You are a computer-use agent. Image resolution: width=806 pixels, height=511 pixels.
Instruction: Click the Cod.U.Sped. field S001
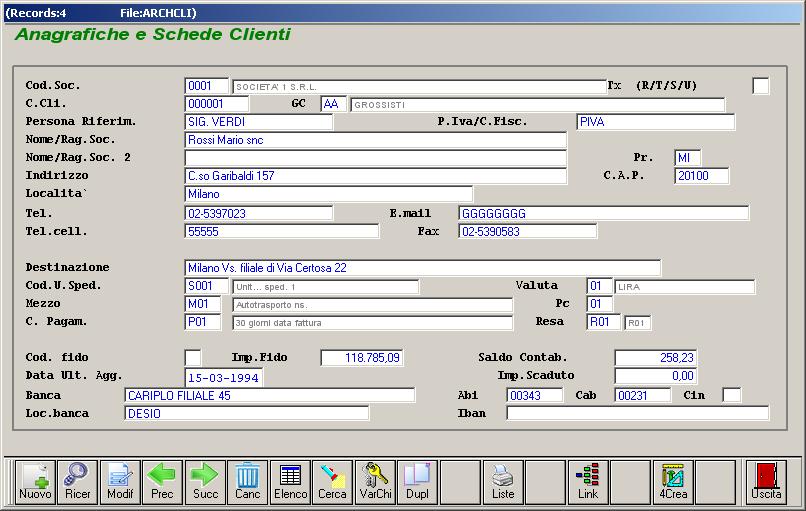[206, 286]
